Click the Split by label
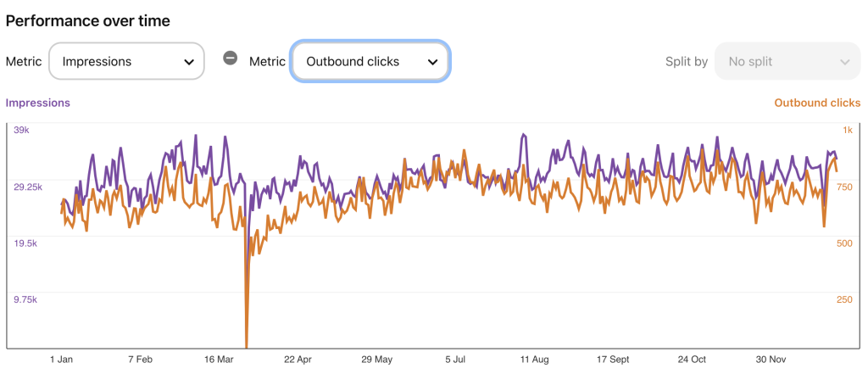Image resolution: width=868 pixels, height=374 pixels. 687,61
